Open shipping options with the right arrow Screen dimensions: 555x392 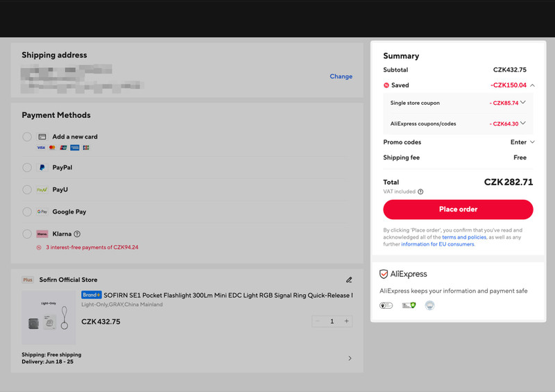350,359
